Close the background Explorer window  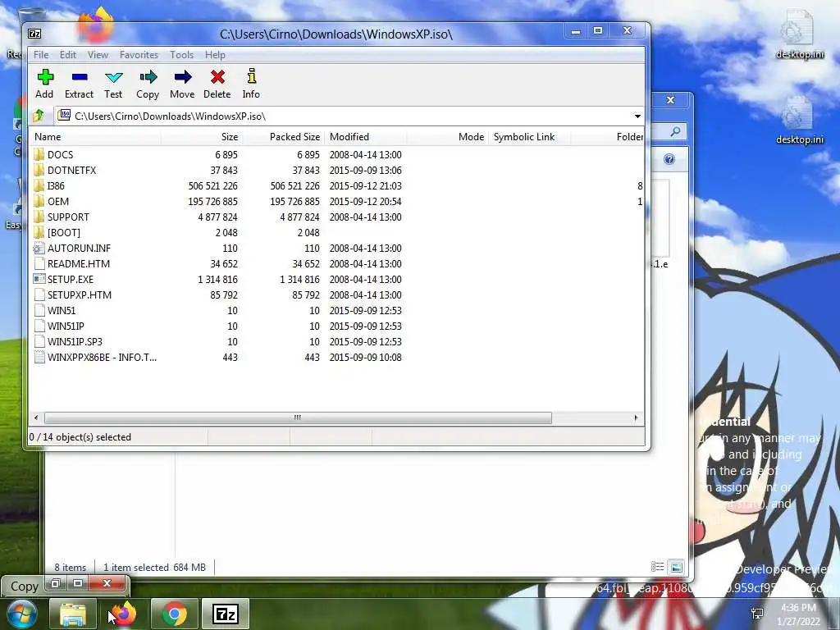(x=670, y=100)
